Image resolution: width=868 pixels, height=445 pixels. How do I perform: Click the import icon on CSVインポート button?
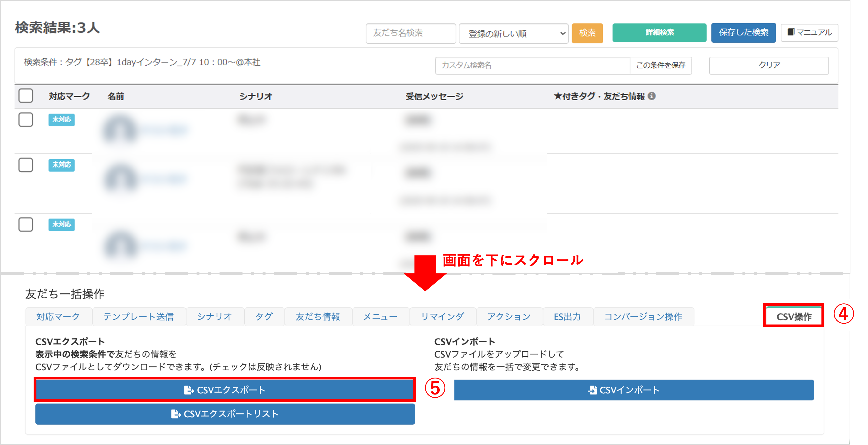click(x=592, y=390)
